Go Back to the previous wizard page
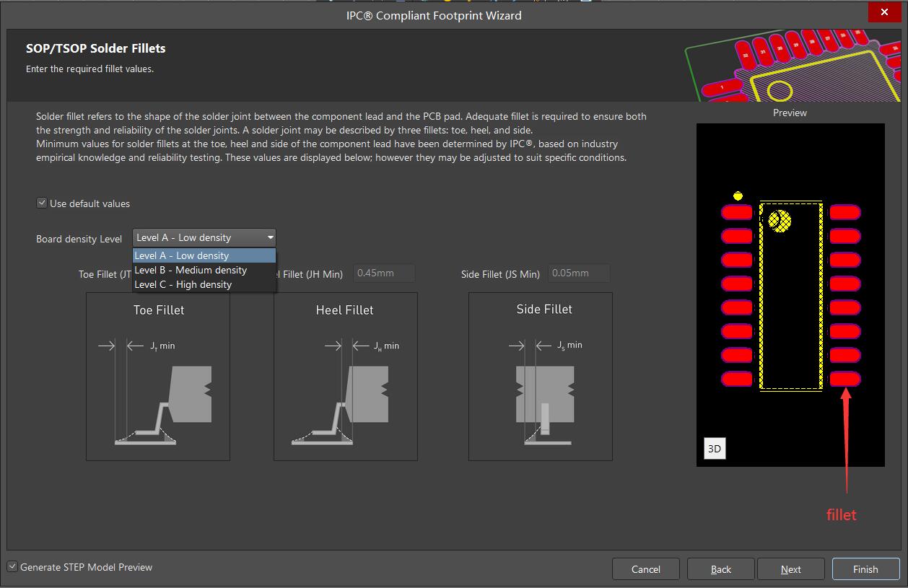 point(721,569)
